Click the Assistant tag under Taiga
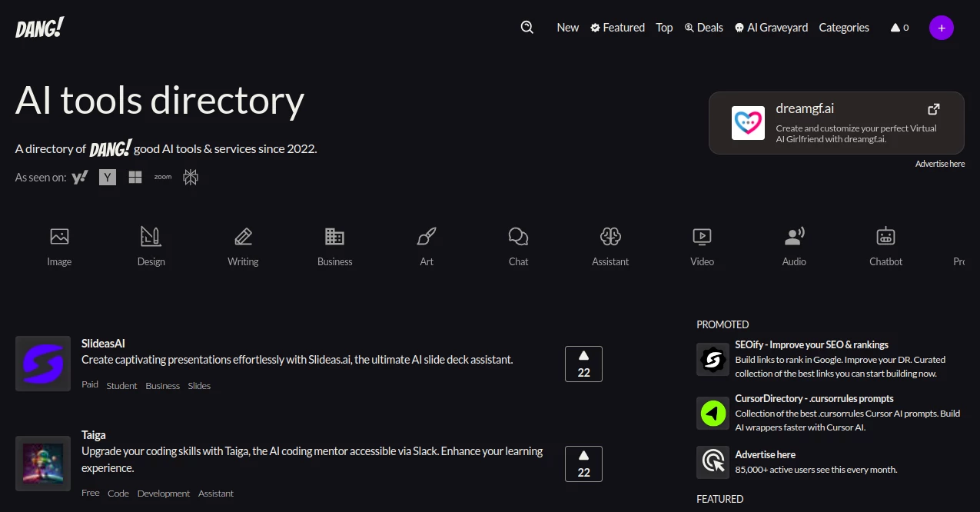 coord(216,494)
